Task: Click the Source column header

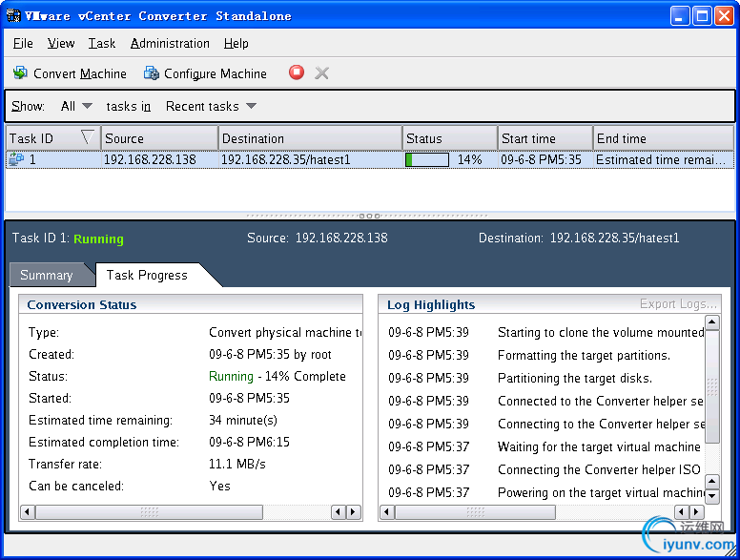Action: (159, 138)
